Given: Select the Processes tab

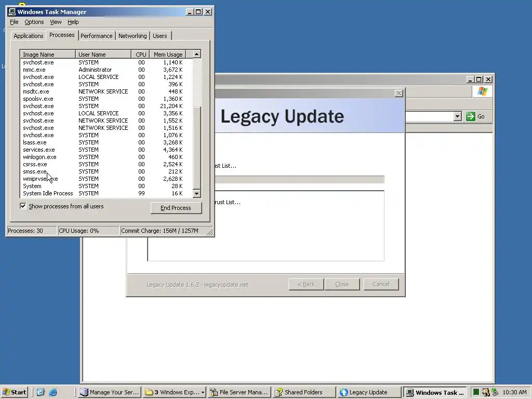Looking at the screenshot, I should coord(62,35).
